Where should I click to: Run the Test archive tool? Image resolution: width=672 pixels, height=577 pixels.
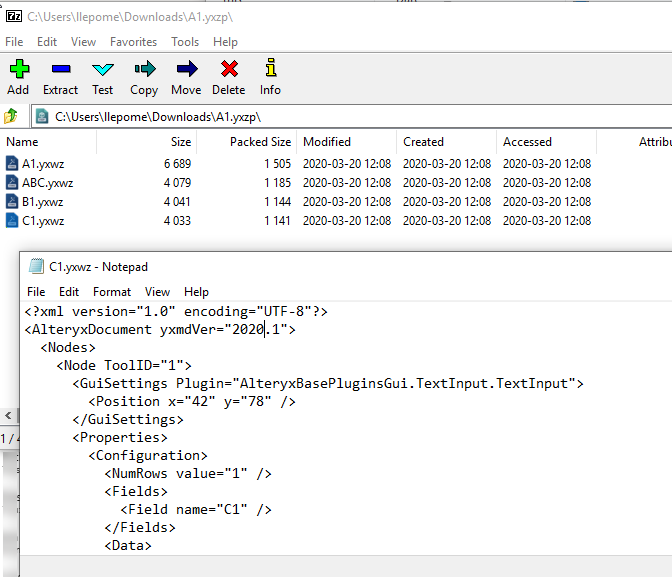tap(103, 69)
